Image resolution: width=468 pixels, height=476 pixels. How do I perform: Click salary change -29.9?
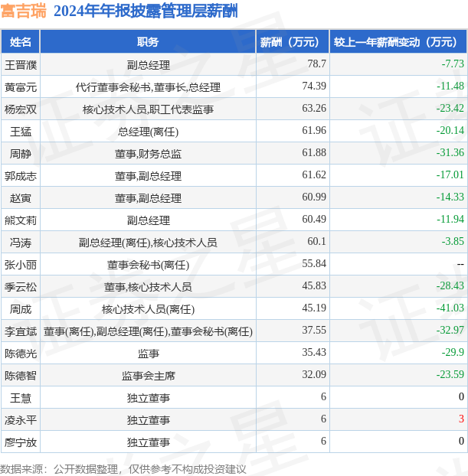[x=453, y=352]
